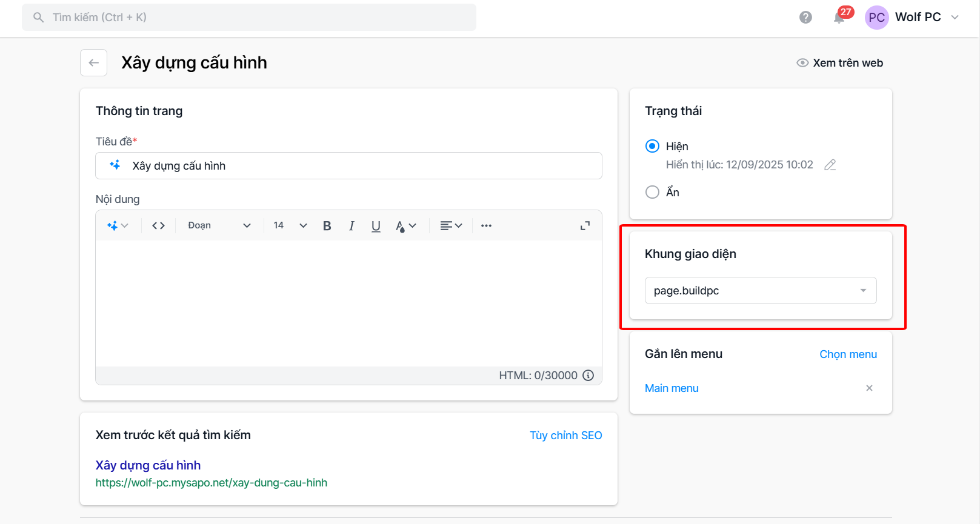Open the text alignment dropdown
The height and width of the screenshot is (524, 980).
pos(451,225)
